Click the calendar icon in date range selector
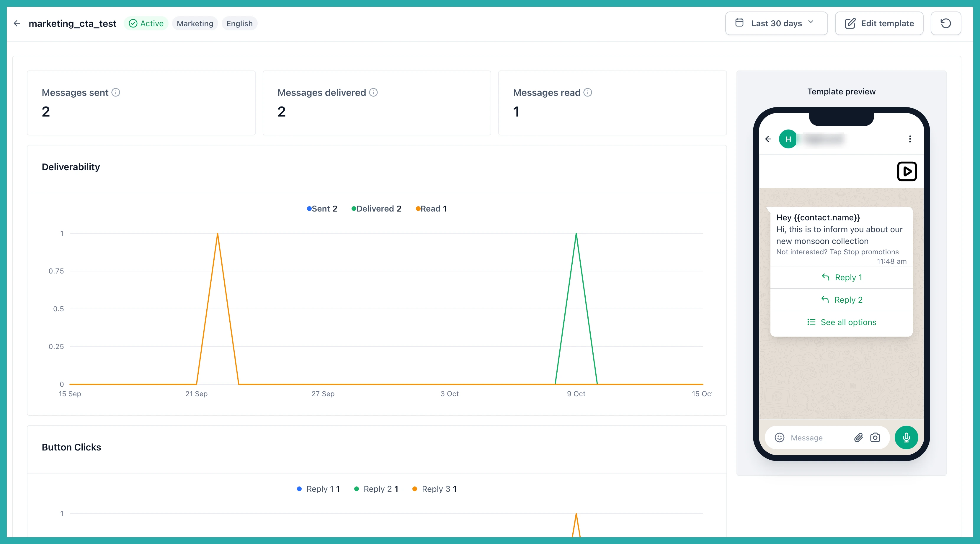 pyautogui.click(x=739, y=23)
